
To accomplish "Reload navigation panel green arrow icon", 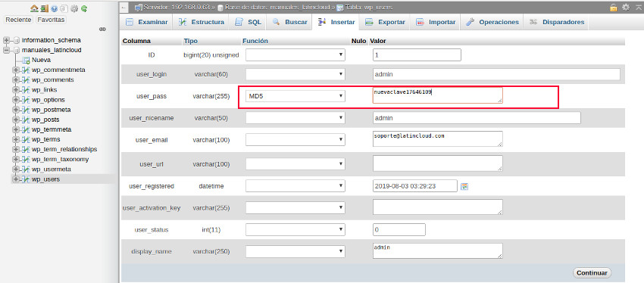I will point(84,8).
